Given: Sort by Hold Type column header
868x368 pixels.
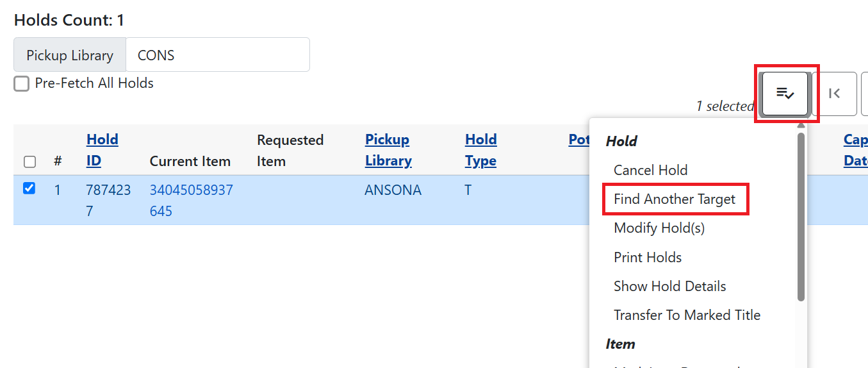Looking at the screenshot, I should [x=480, y=150].
